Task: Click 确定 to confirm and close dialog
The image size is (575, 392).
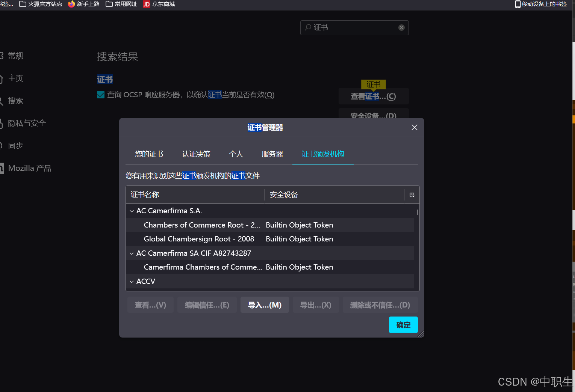Action: click(x=403, y=324)
